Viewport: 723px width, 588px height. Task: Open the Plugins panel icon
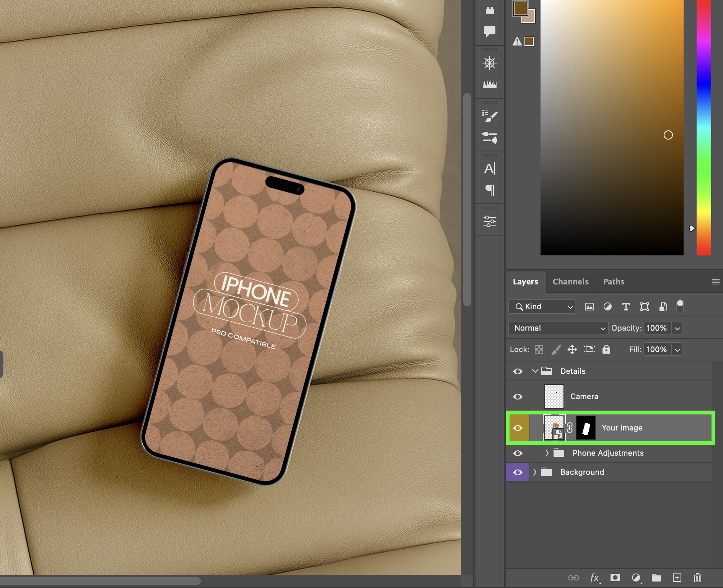pos(490,10)
